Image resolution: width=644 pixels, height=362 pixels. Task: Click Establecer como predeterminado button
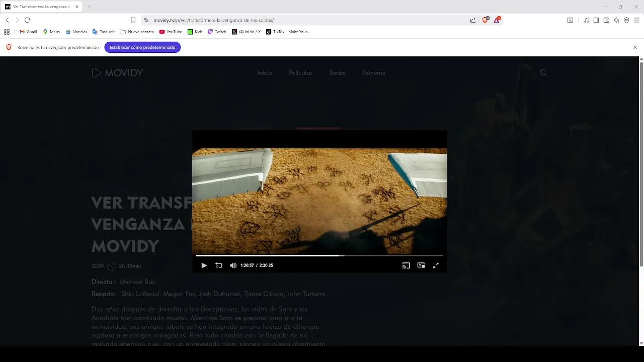click(142, 47)
